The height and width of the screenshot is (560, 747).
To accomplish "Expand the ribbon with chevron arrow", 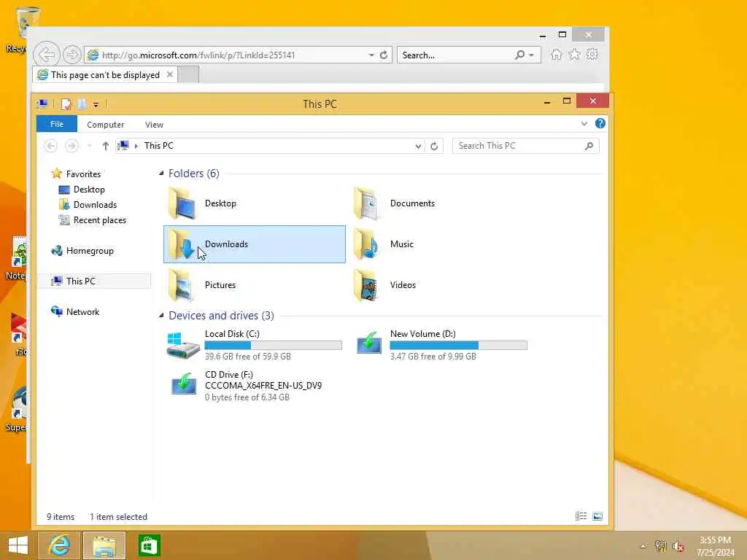I will pos(584,124).
